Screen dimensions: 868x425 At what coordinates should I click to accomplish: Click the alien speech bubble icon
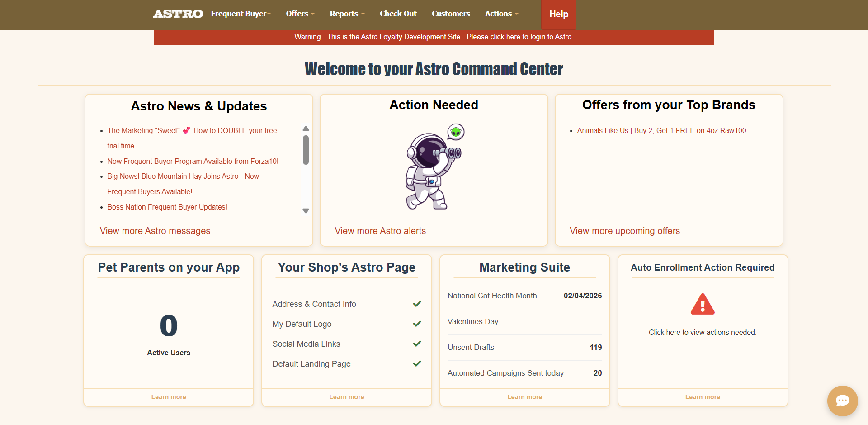(x=456, y=132)
